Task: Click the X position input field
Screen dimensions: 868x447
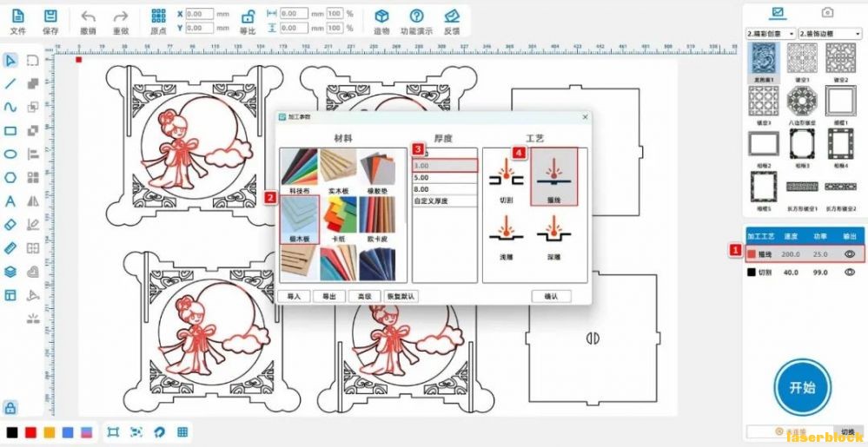Action: 200,14
